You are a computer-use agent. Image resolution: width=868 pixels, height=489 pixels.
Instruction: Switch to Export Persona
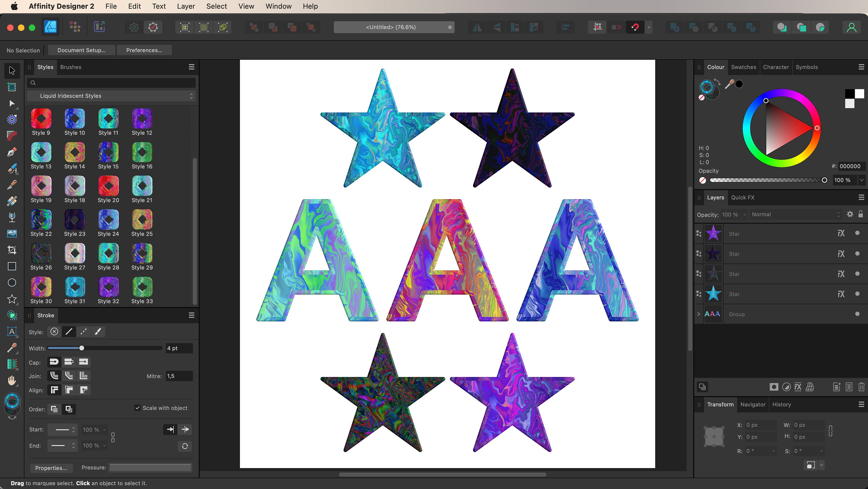click(99, 27)
